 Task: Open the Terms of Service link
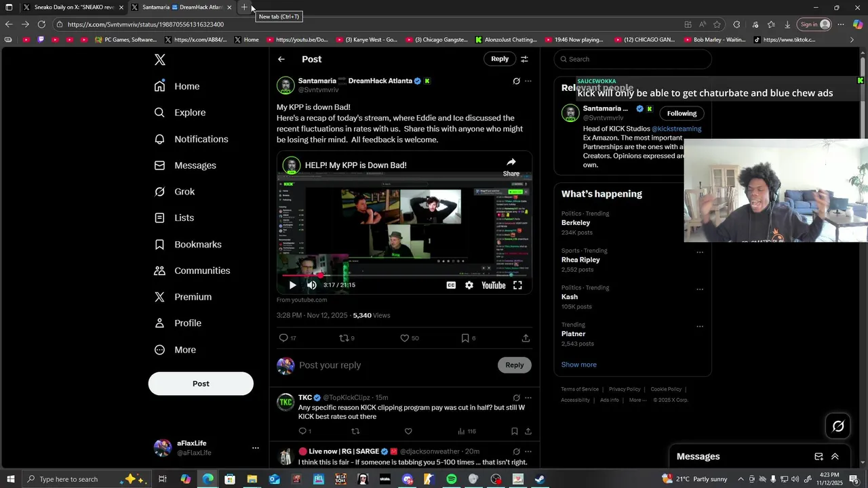580,389
